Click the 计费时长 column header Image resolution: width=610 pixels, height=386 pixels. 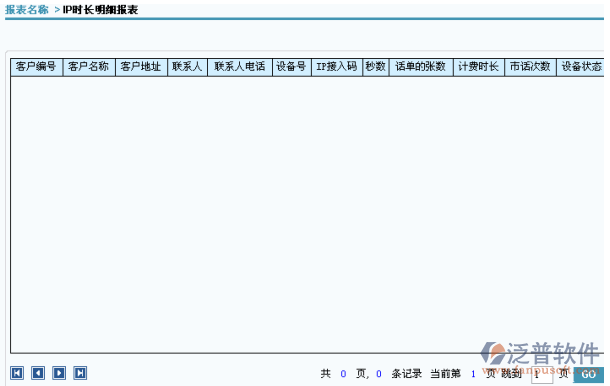[479, 67]
